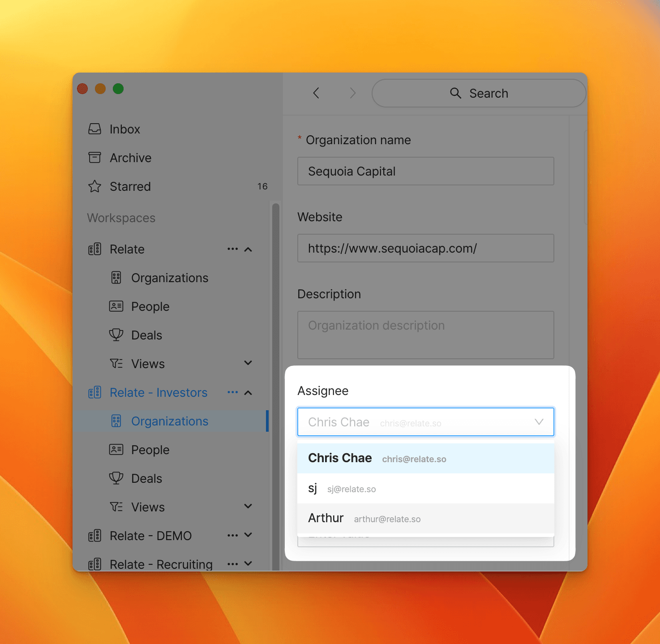The height and width of the screenshot is (644, 660).
Task: Go forward with the right arrow
Action: [353, 93]
